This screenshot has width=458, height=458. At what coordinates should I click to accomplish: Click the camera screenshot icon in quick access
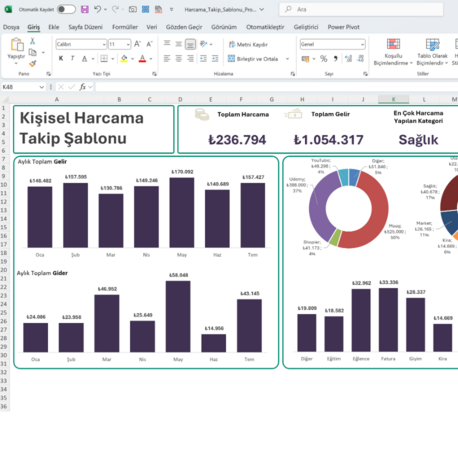click(x=133, y=9)
